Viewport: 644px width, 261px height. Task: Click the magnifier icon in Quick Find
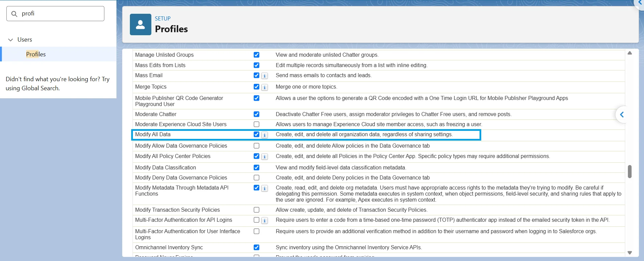coord(14,14)
